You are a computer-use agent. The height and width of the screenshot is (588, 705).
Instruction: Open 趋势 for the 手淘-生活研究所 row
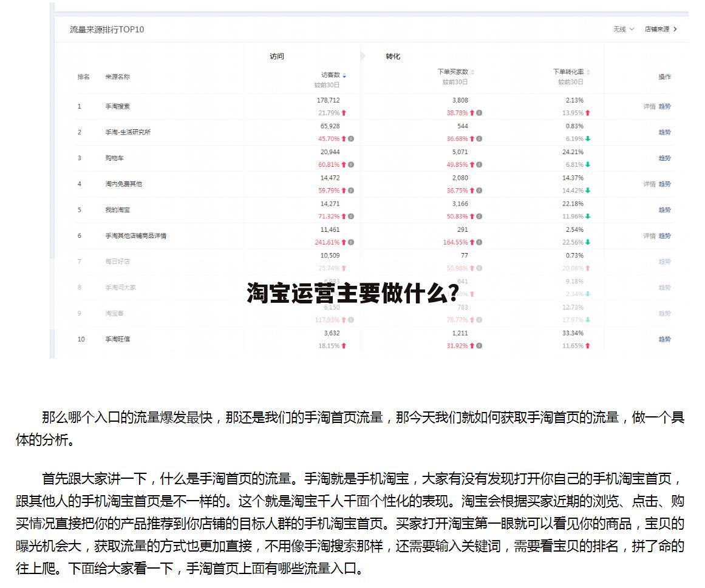click(664, 132)
